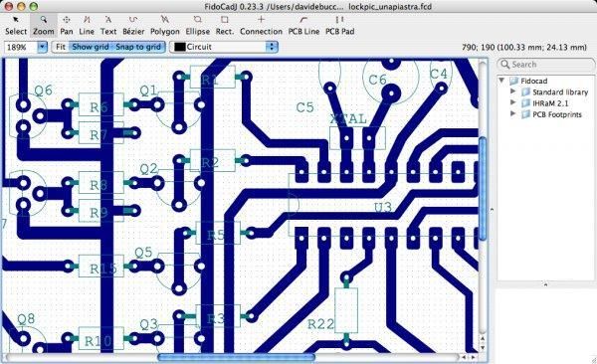The height and width of the screenshot is (364, 597).
Task: Activate the Pan tool
Action: [x=67, y=26]
